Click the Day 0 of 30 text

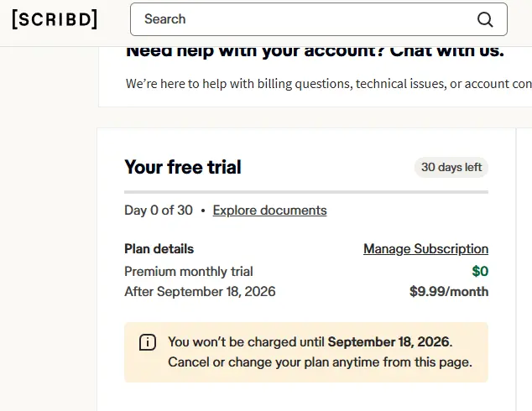coord(159,211)
